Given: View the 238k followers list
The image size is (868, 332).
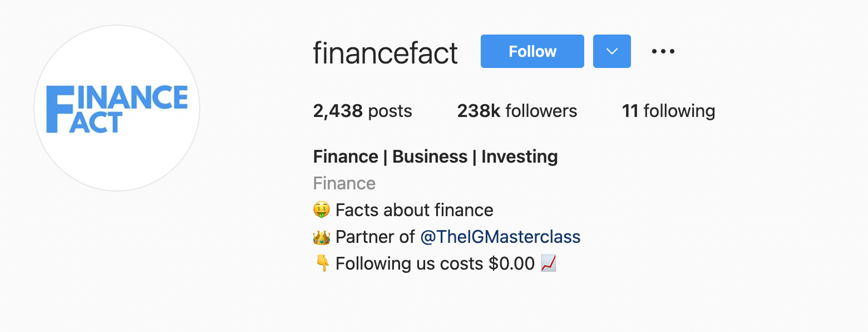Looking at the screenshot, I should (517, 111).
